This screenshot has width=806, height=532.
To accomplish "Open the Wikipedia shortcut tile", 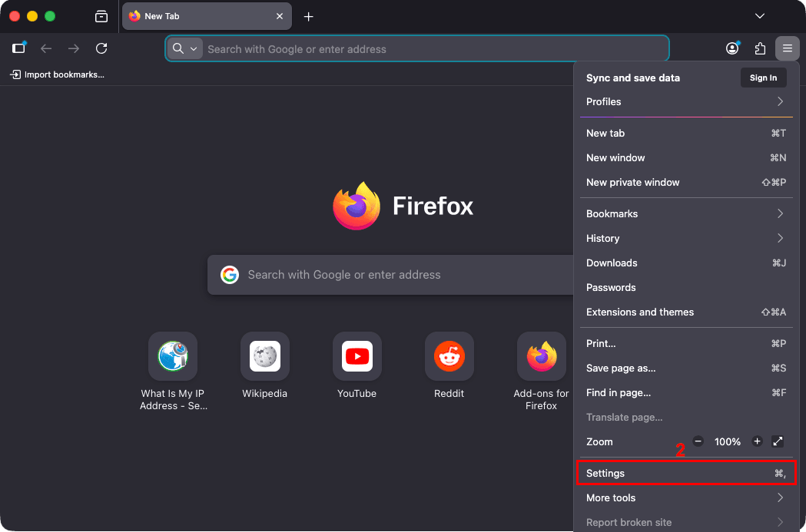I will pyautogui.click(x=265, y=365).
